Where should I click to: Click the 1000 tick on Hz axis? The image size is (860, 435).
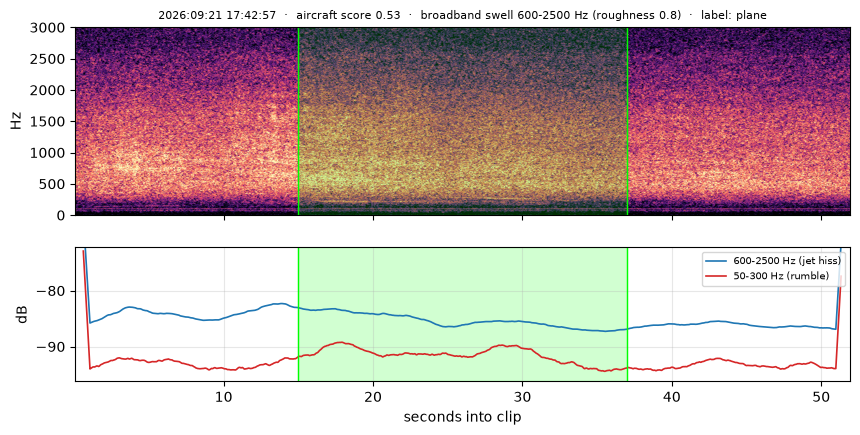(x=48, y=153)
